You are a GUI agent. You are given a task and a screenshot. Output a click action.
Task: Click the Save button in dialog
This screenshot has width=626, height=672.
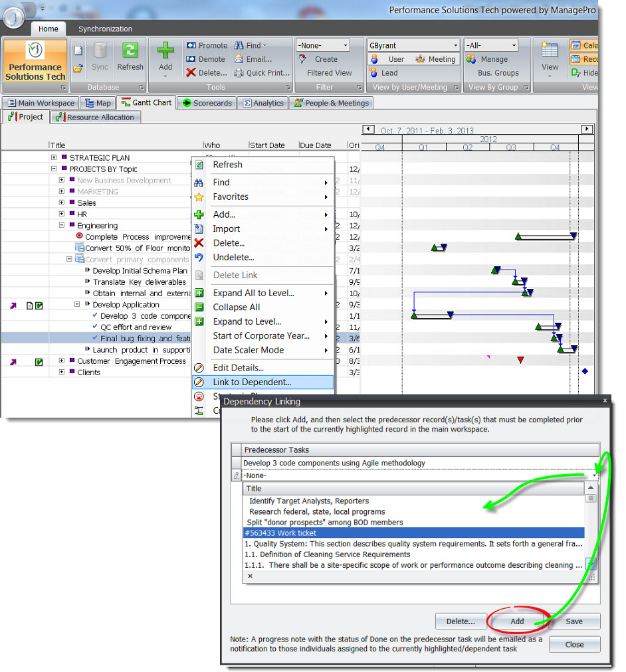tap(574, 621)
